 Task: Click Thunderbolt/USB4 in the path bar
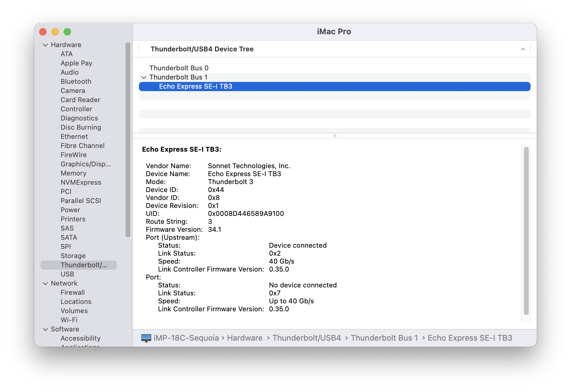point(307,338)
